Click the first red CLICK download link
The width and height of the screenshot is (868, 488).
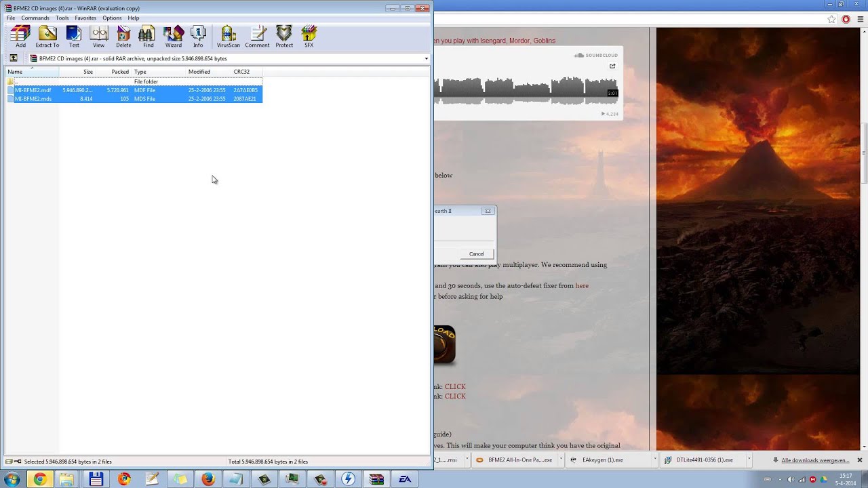tap(455, 386)
